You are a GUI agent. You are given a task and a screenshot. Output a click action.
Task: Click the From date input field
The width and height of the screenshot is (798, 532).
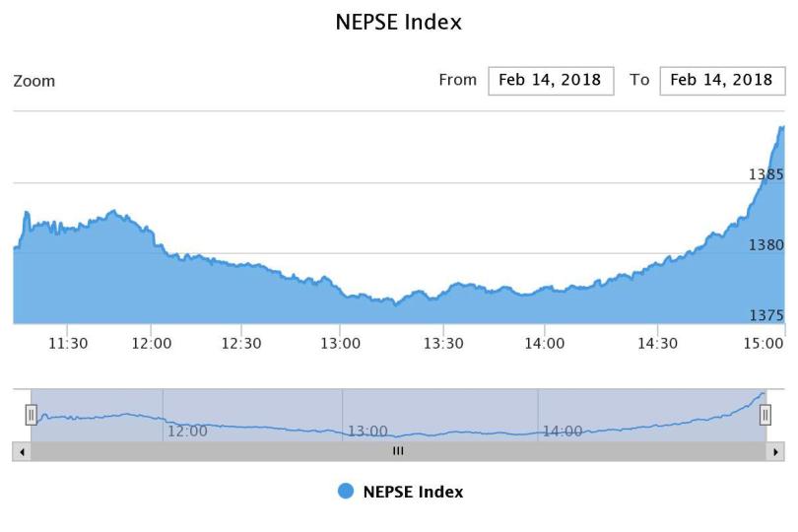(551, 81)
